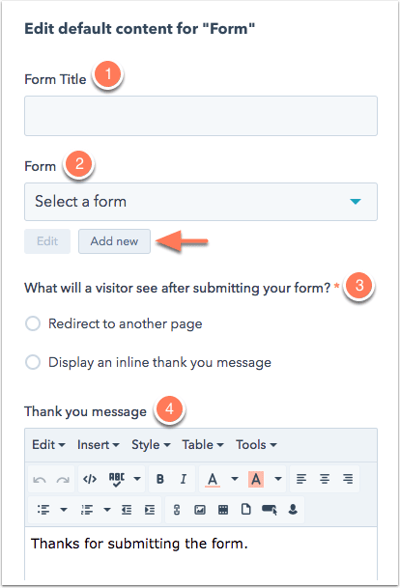Viewport: 400px width, 588px height.
Task: Click the personalization token person icon
Action: click(x=293, y=510)
